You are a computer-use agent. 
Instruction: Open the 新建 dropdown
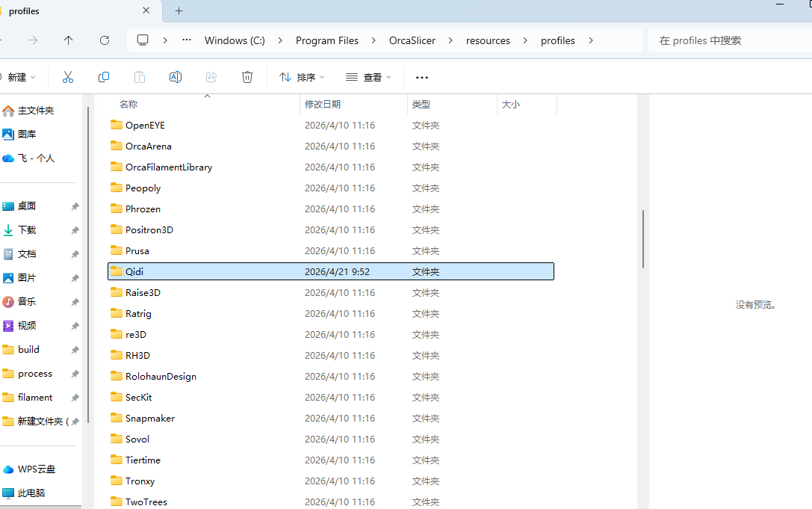point(19,77)
